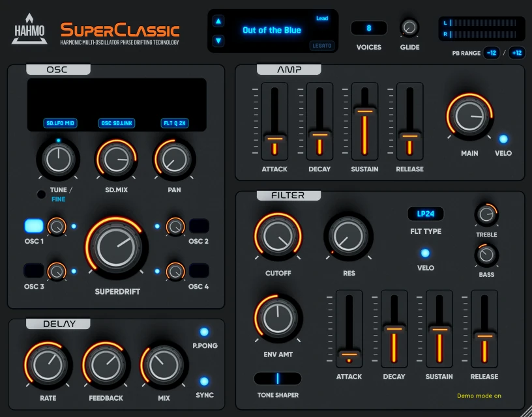
Task: Click the ENV AMT knob
Action: (278, 319)
